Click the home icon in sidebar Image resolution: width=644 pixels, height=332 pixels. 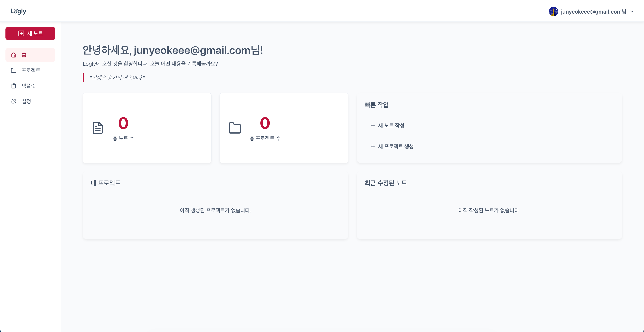pos(14,55)
